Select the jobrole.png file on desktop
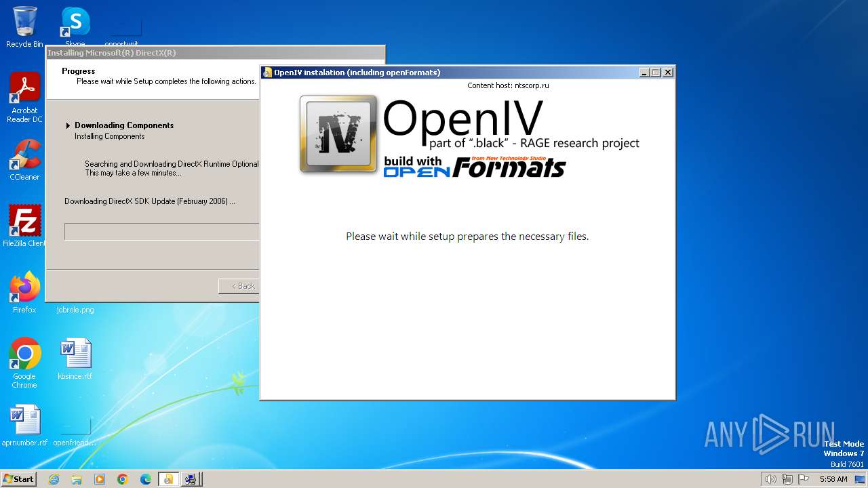The width and height of the screenshot is (868, 488). (x=75, y=309)
